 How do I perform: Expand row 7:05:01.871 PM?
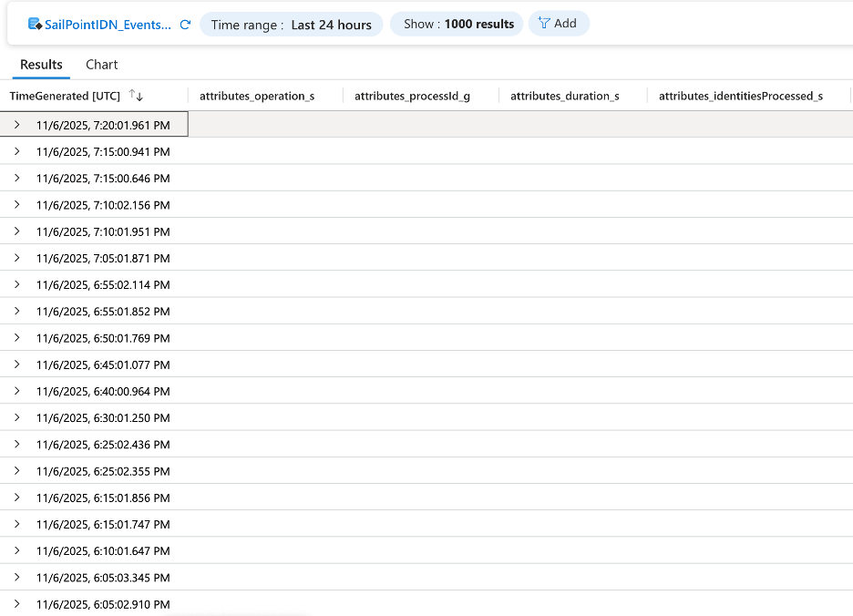(17, 258)
